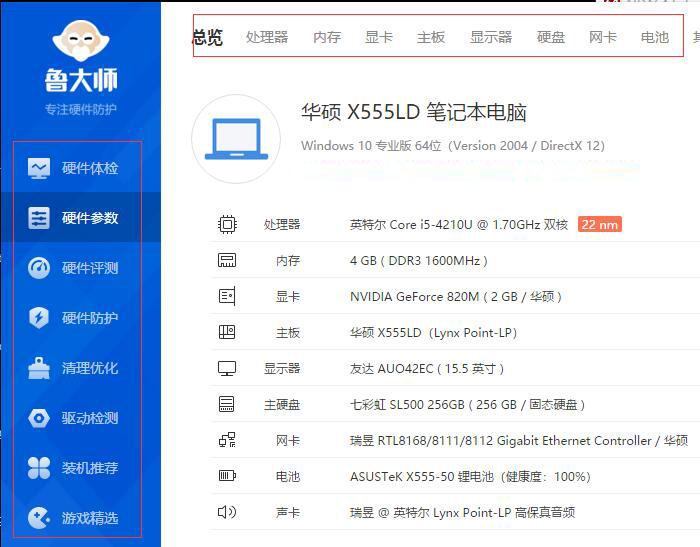
Task: Click 硬件防护 shield icon in sidebar
Action: coord(39,318)
